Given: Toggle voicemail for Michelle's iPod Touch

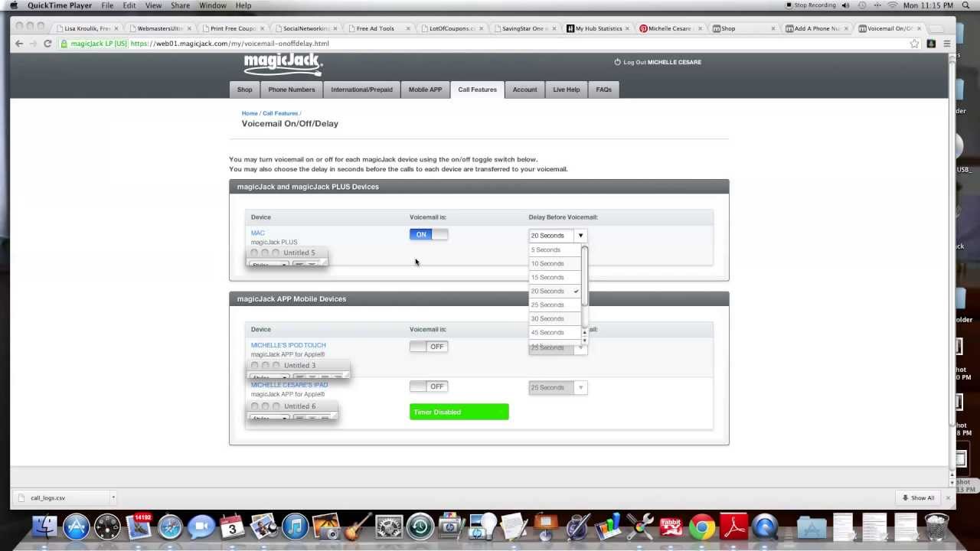Looking at the screenshot, I should 429,347.
